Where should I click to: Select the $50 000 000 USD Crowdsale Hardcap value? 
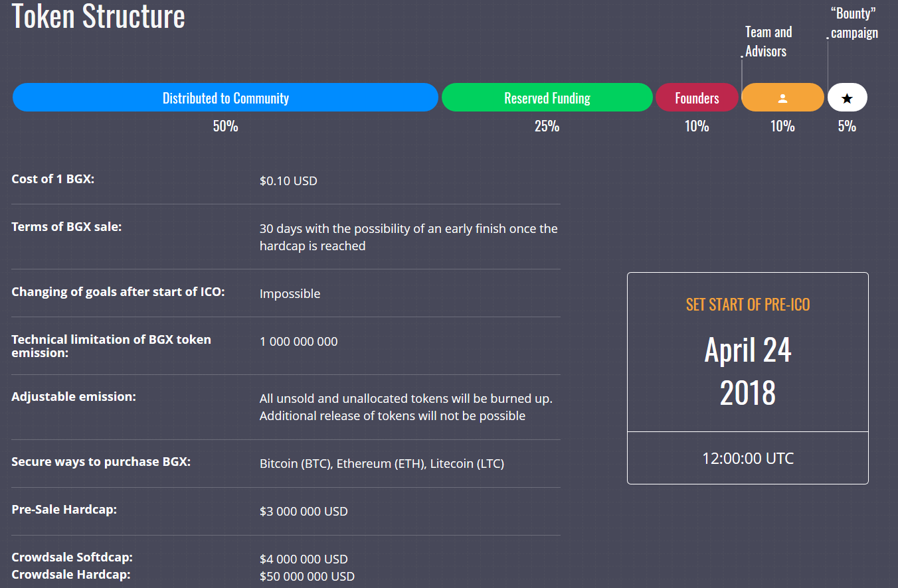[307, 577]
